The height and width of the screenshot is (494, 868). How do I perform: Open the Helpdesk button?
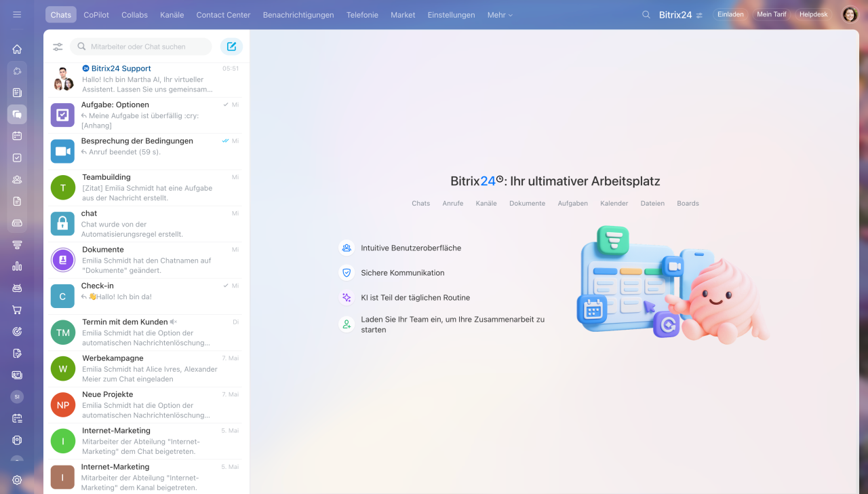point(814,14)
